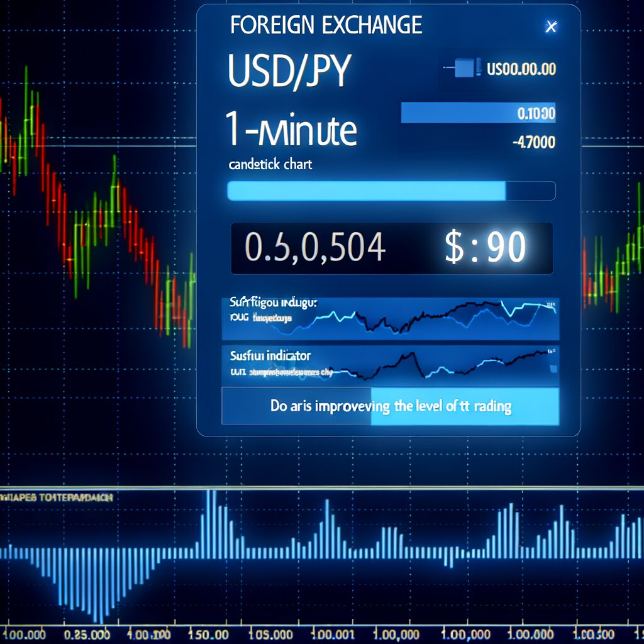Select the highlighted 0.1000 value bar
The image size is (644, 644).
click(478, 113)
